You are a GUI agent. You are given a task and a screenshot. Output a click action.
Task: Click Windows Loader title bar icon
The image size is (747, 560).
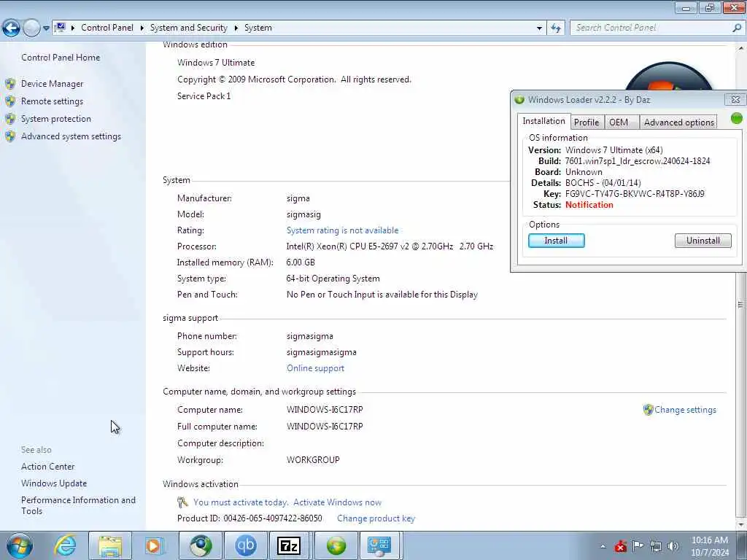click(519, 99)
